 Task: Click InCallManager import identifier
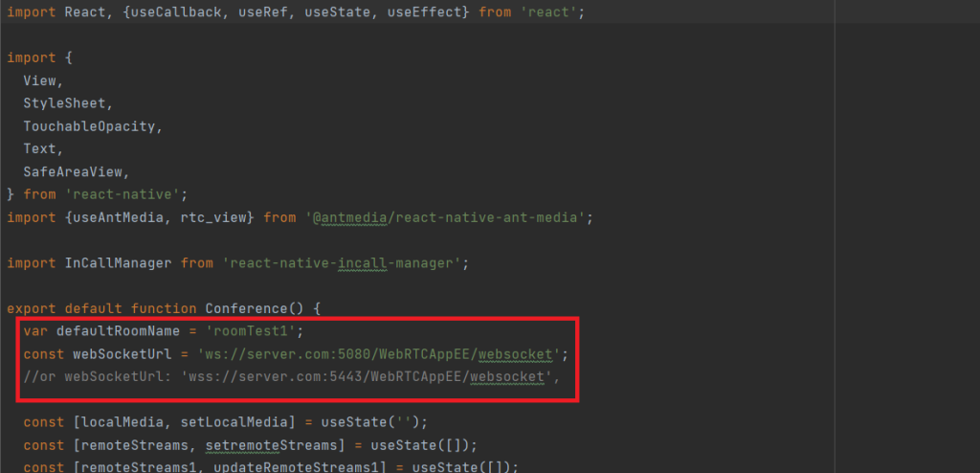point(118,263)
